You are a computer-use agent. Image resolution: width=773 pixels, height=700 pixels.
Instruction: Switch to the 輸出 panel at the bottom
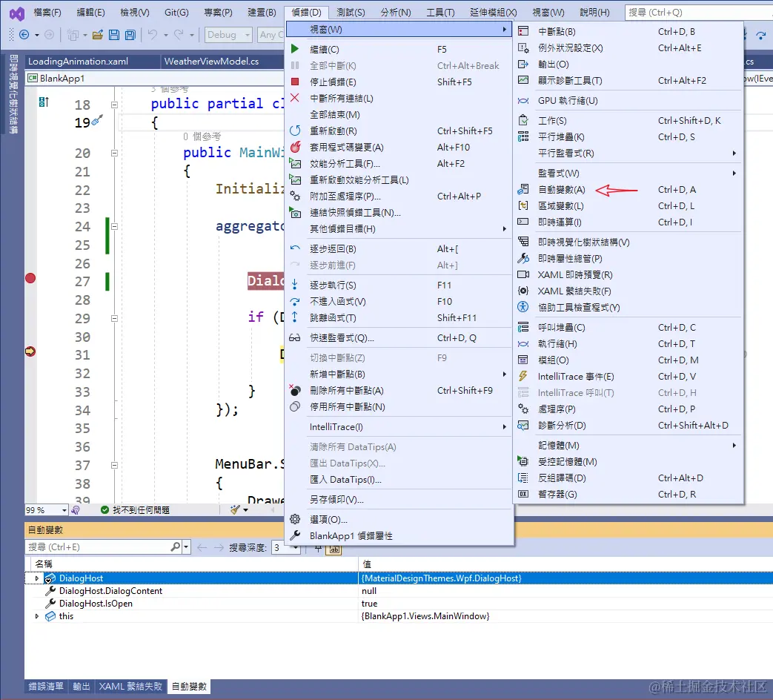click(x=81, y=687)
